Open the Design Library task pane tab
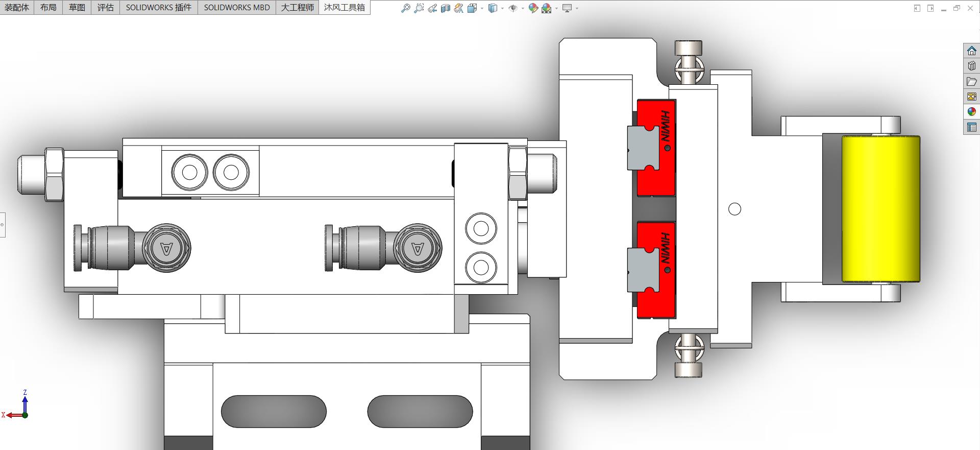 [x=971, y=66]
